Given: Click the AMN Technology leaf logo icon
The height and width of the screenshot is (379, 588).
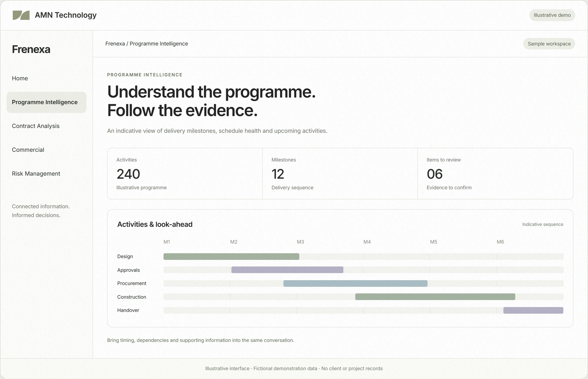Looking at the screenshot, I should tap(21, 15).
